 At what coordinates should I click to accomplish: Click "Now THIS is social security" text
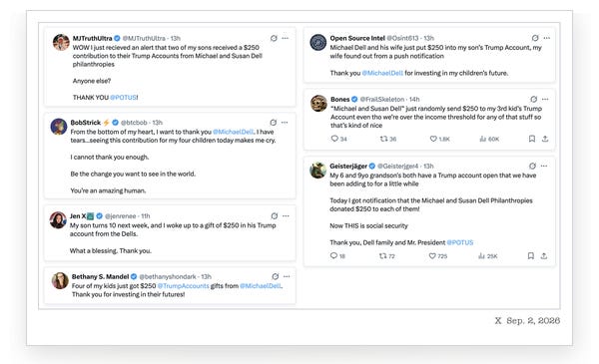point(368,225)
